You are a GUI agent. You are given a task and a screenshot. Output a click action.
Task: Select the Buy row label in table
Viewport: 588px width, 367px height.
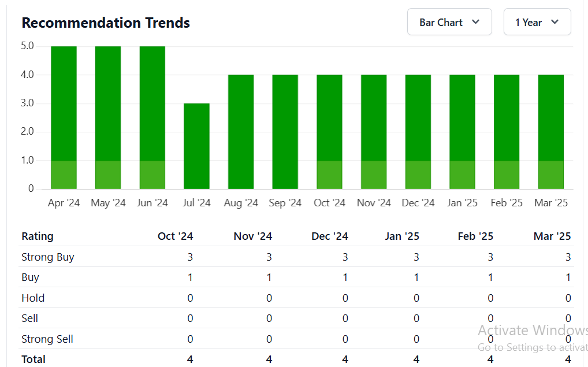click(x=30, y=277)
